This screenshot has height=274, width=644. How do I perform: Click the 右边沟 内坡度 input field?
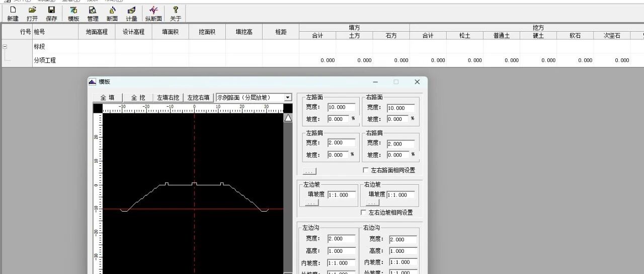pyautogui.click(x=403, y=262)
